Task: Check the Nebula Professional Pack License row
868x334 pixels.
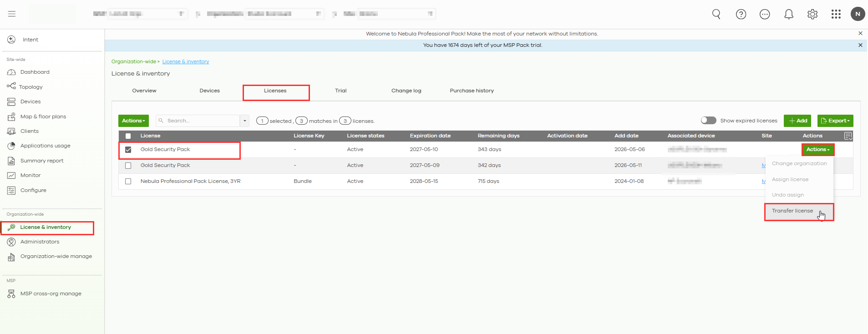Action: [x=128, y=181]
